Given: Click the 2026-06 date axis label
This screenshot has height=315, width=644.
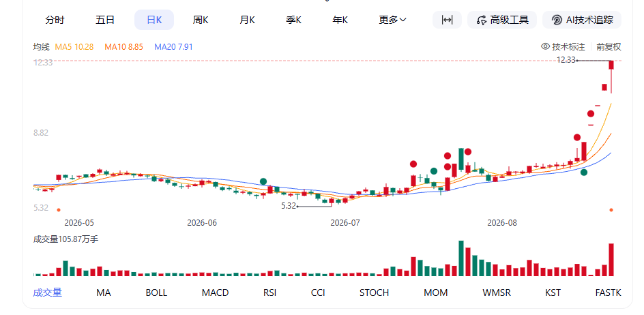Looking at the screenshot, I should (202, 223).
